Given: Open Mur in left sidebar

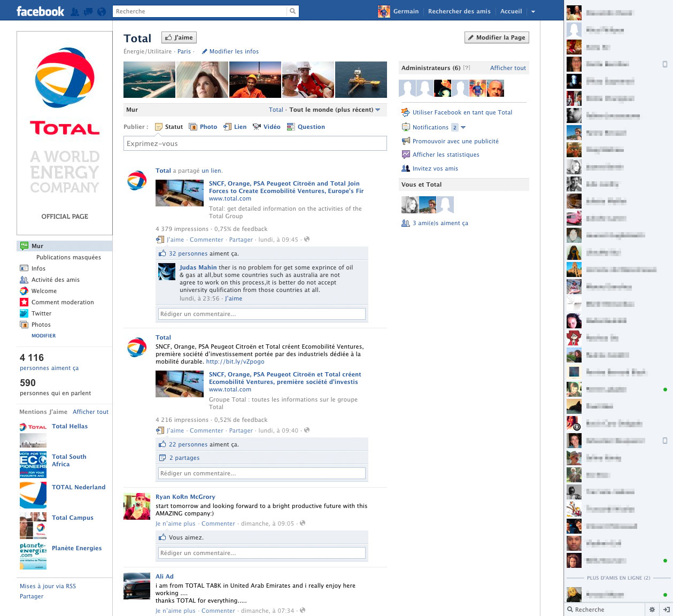Looking at the screenshot, I should pos(65,246).
